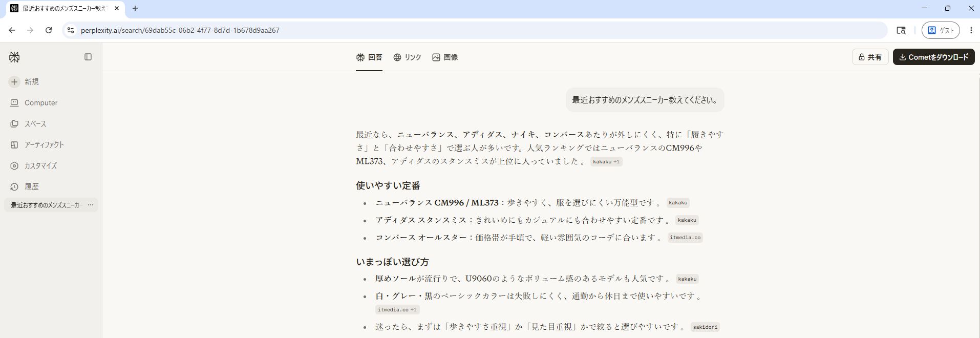Image resolution: width=980 pixels, height=338 pixels.
Task: Open kakaku citation after スタンスミス line
Action: click(687, 220)
